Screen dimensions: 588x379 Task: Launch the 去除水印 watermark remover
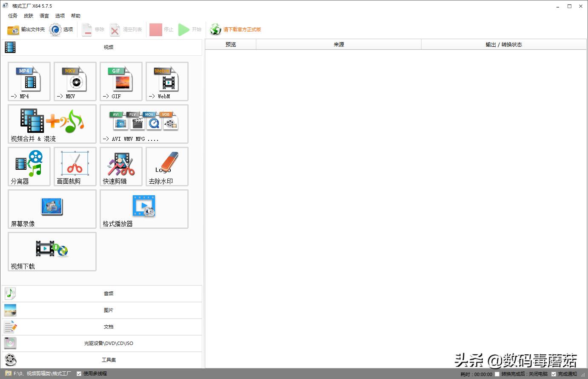166,166
